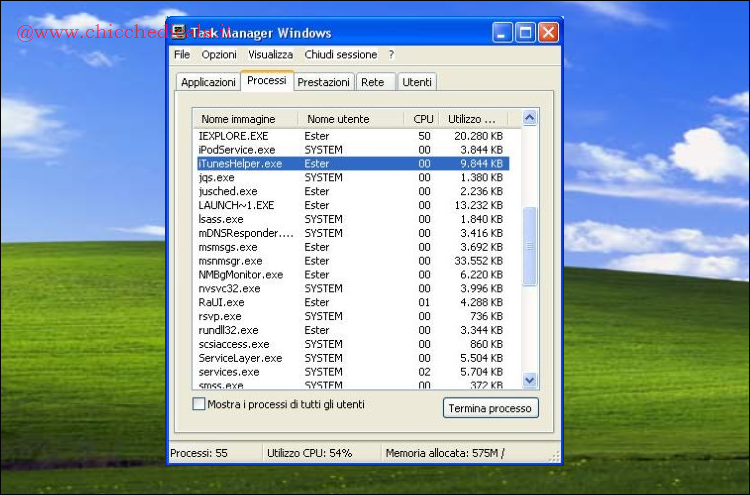Click the scroll down arrow in process list
The height and width of the screenshot is (495, 750).
[530, 380]
